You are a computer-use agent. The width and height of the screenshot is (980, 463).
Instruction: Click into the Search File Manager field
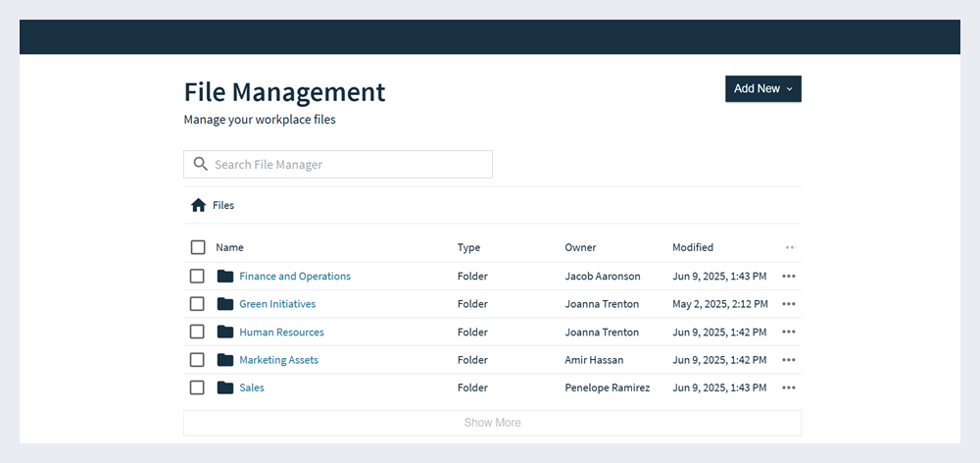[x=348, y=164]
